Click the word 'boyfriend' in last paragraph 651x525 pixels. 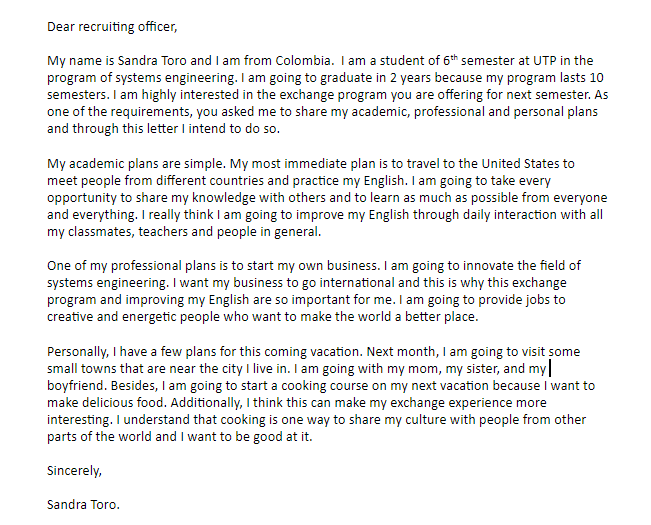click(x=78, y=386)
